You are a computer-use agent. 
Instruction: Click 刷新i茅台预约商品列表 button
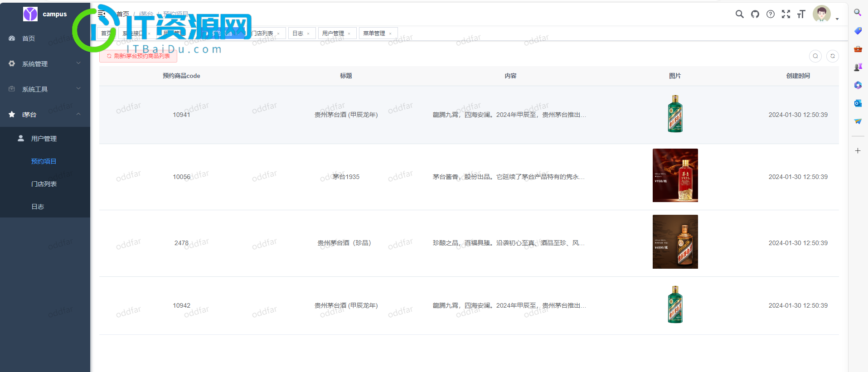[x=138, y=56]
